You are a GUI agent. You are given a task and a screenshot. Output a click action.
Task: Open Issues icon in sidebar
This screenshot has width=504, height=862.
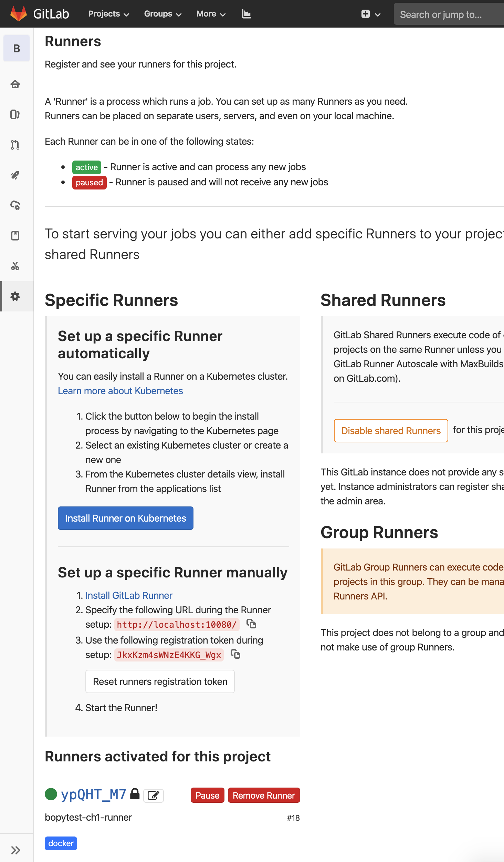click(15, 114)
